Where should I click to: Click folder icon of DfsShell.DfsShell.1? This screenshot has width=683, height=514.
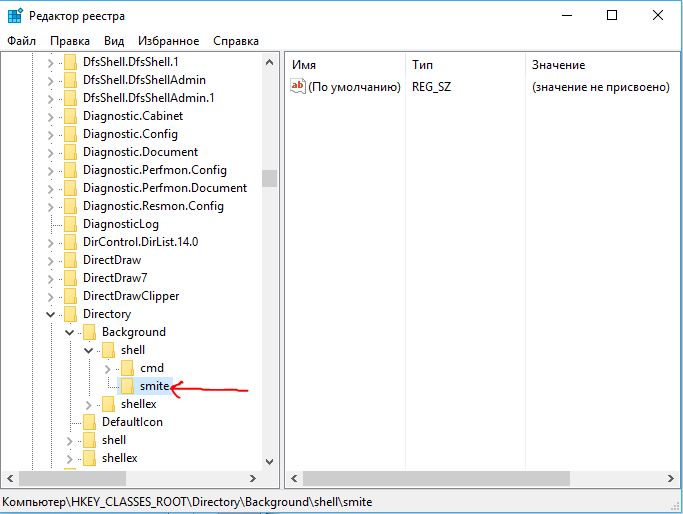[71, 62]
